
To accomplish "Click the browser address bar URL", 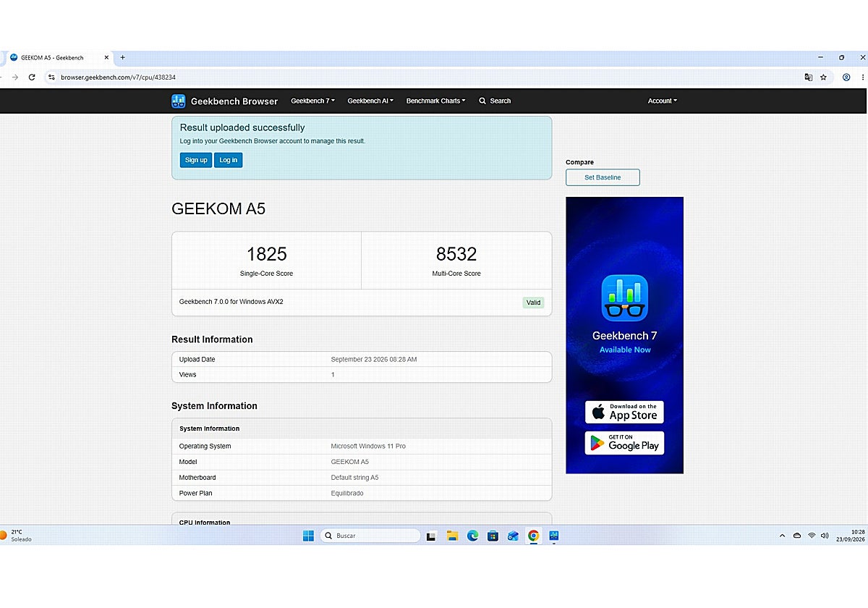I will pos(118,77).
